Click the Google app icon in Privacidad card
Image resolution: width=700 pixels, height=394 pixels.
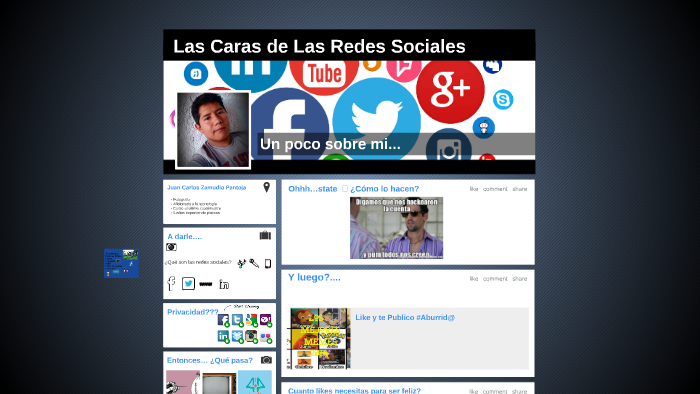coord(251,320)
